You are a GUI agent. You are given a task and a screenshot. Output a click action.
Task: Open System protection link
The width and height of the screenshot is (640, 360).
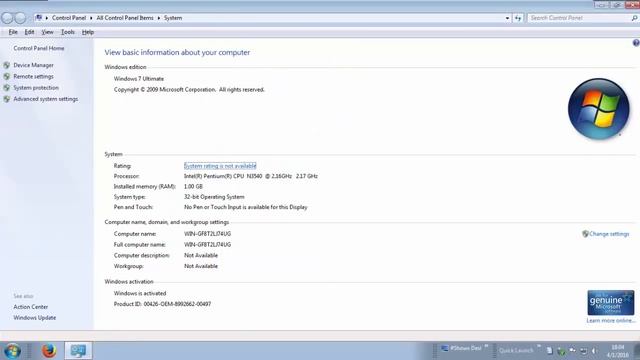pos(36,87)
